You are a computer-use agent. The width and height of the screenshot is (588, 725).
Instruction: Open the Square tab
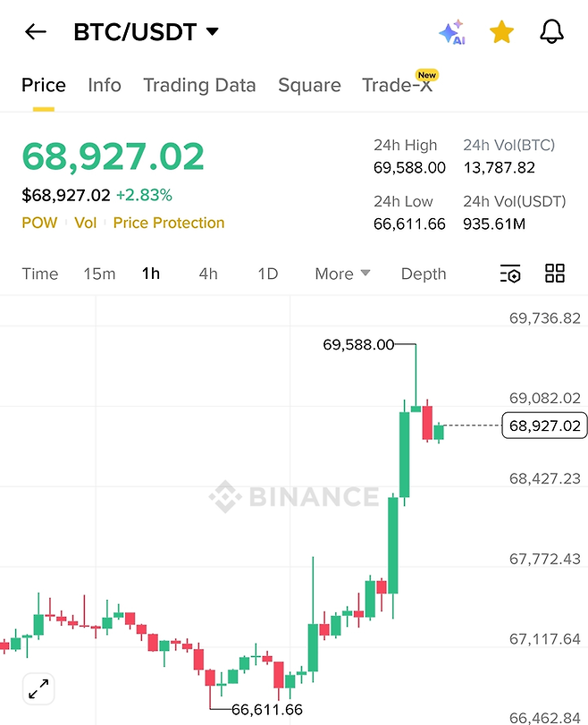pyautogui.click(x=309, y=85)
